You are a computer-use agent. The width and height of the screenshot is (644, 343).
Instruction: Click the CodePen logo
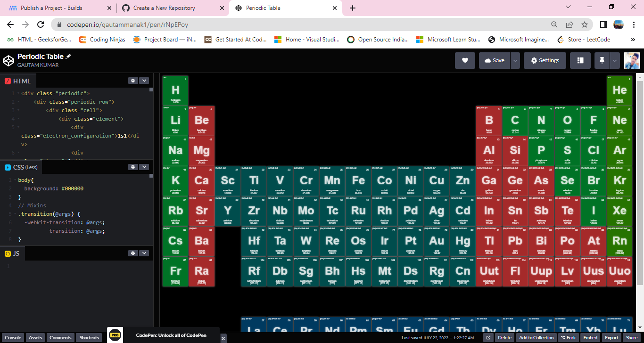8,60
